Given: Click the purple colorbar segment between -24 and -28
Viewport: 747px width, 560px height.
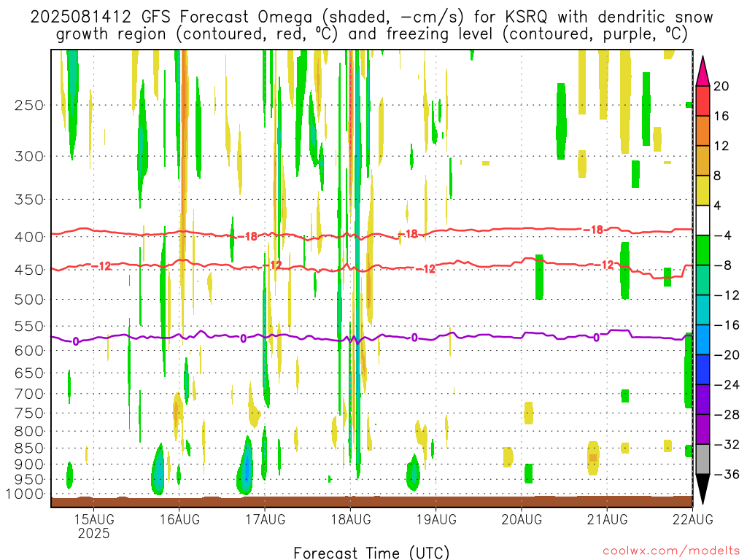Looking at the screenshot, I should click(x=703, y=400).
